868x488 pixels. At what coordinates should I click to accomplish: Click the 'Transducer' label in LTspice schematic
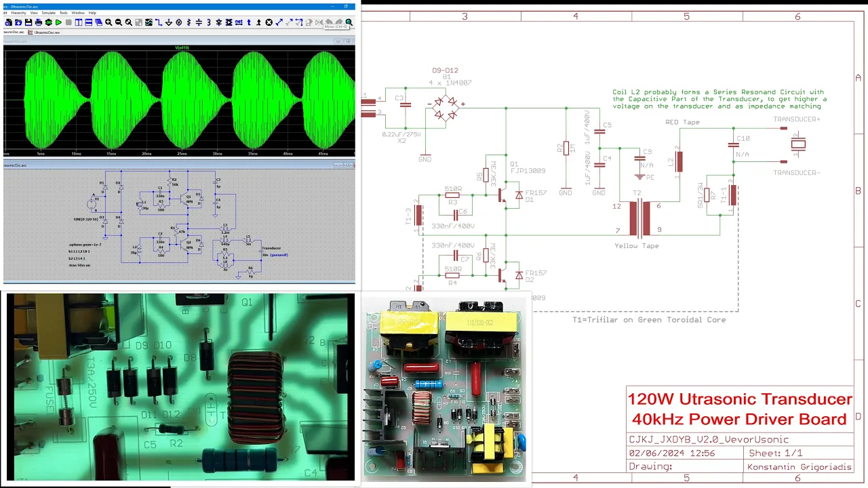pyautogui.click(x=271, y=248)
